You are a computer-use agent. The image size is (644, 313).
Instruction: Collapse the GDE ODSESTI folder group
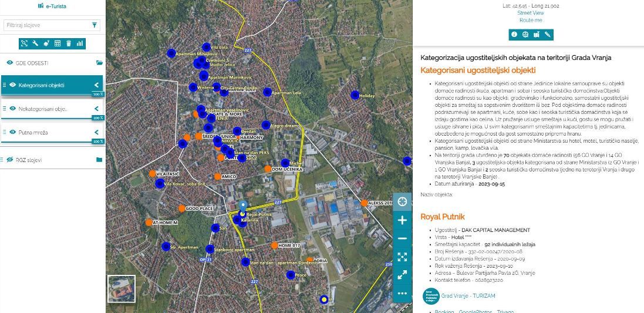(99, 63)
